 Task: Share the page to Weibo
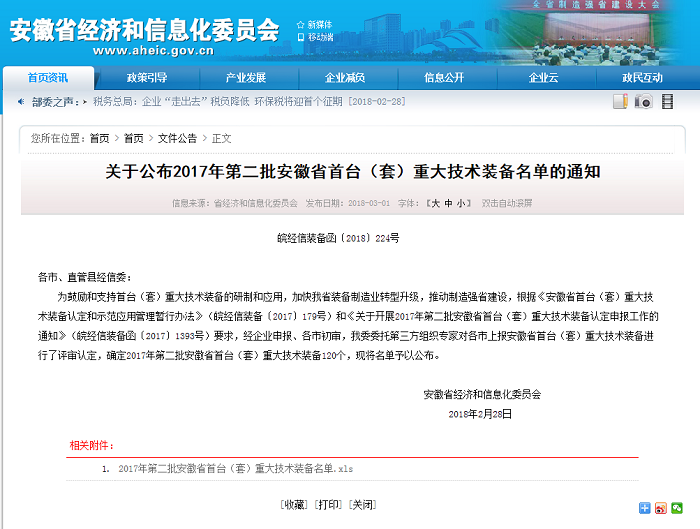(x=661, y=508)
